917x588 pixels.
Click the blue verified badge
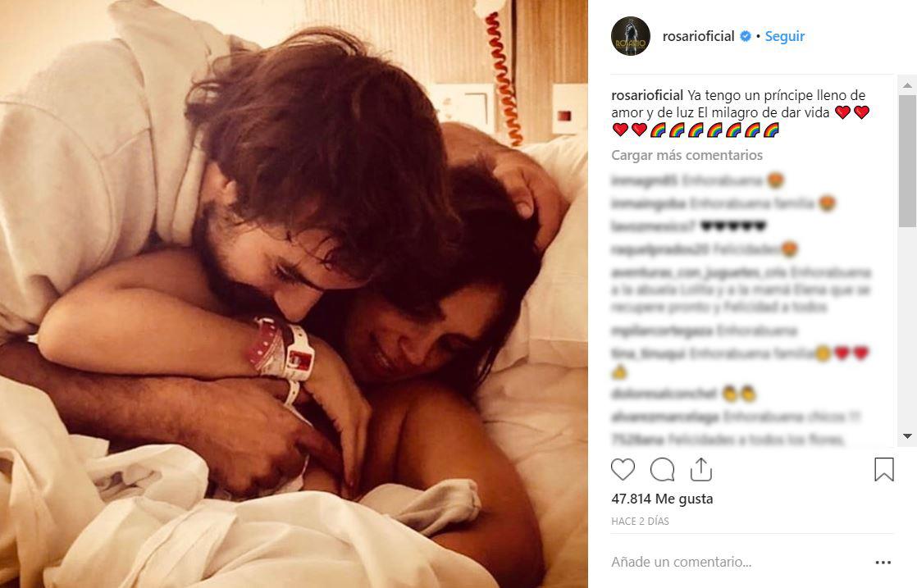(x=746, y=36)
